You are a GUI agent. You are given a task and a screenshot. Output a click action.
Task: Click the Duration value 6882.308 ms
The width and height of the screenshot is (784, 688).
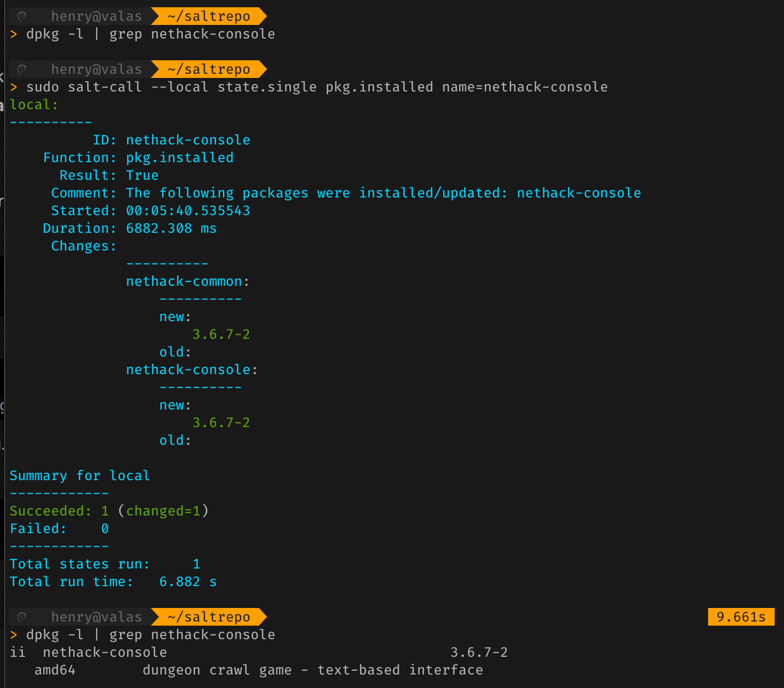click(x=171, y=229)
